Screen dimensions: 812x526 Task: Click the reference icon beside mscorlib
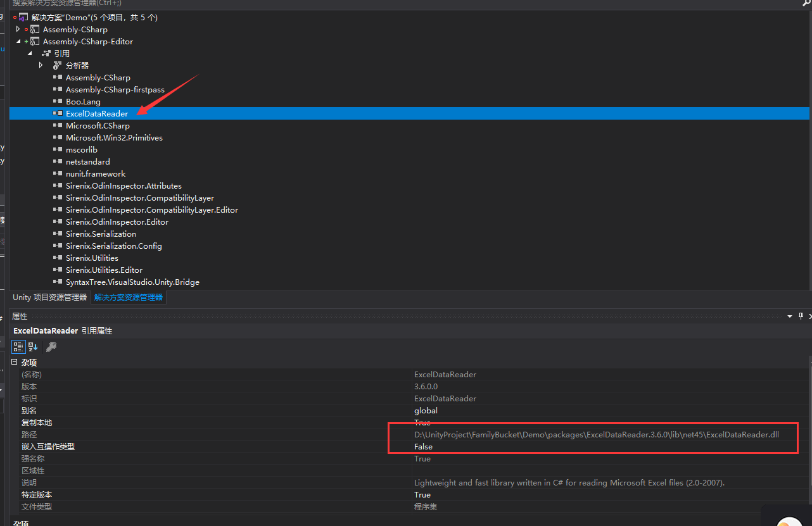pos(58,149)
